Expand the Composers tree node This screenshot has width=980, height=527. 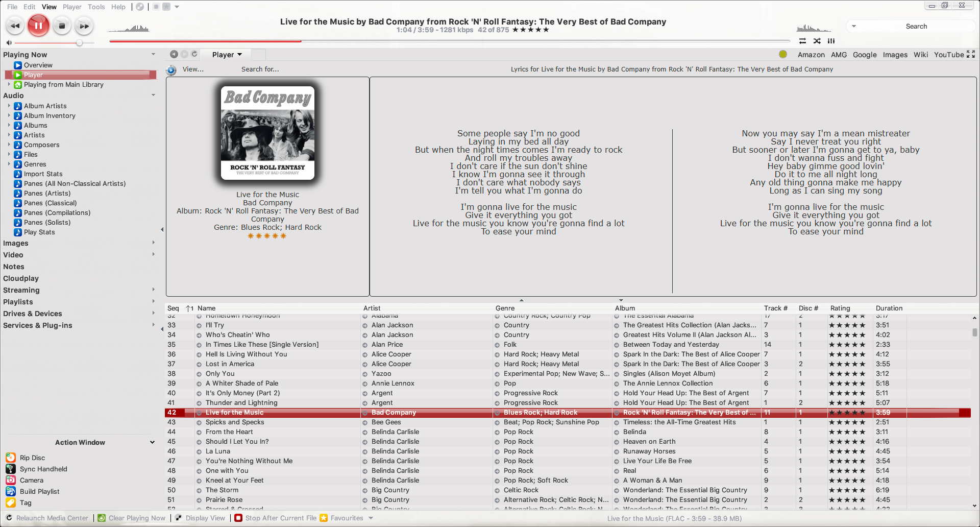point(9,145)
